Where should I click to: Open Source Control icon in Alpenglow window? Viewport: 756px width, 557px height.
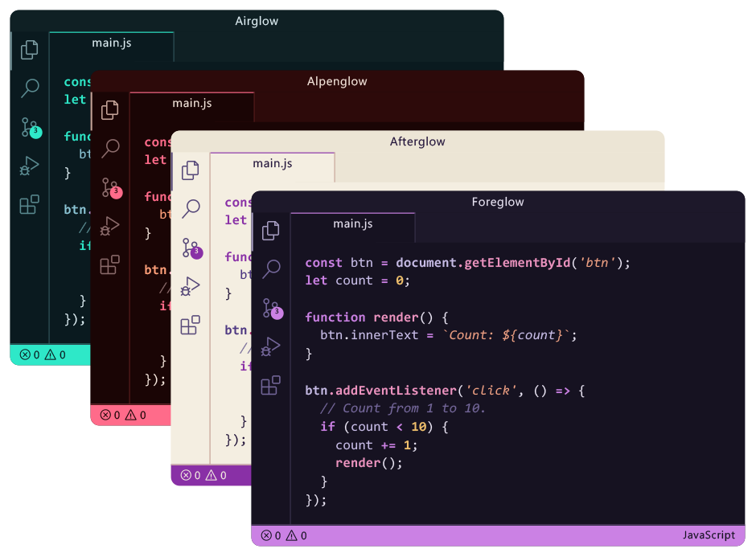(111, 188)
